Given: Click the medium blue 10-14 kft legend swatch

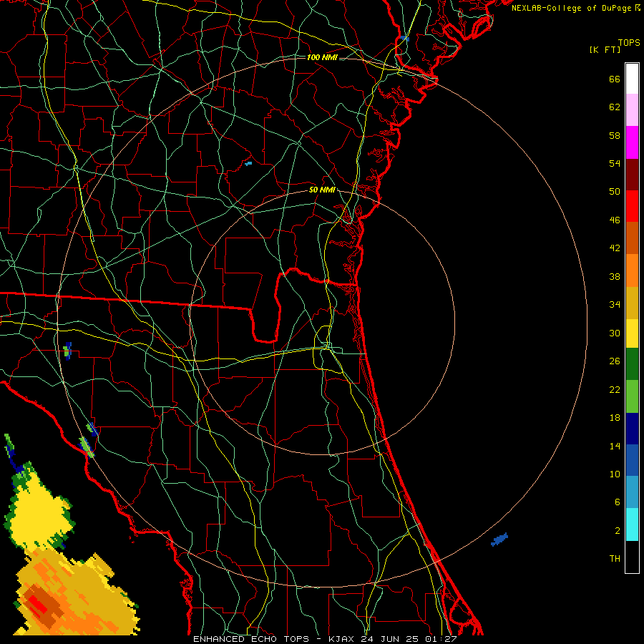Looking at the screenshot, I should 632,460.
